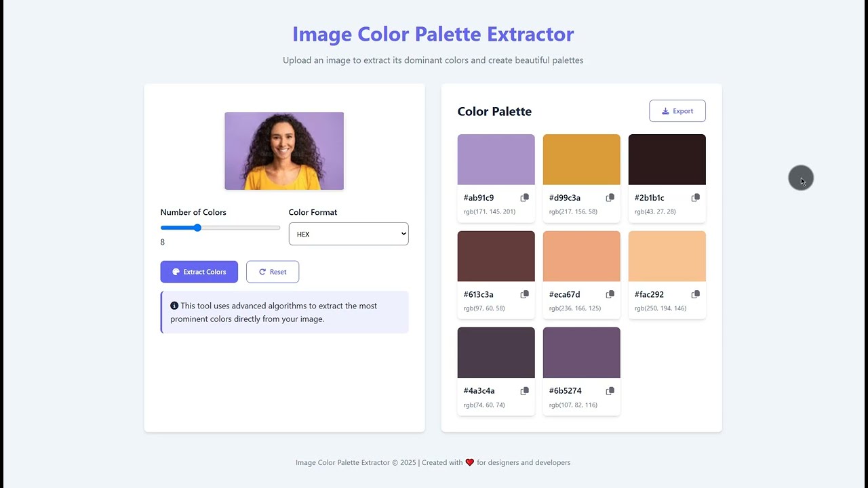The width and height of the screenshot is (868, 488).
Task: Click the uploaded woman photo thumbnail
Action: pyautogui.click(x=284, y=151)
